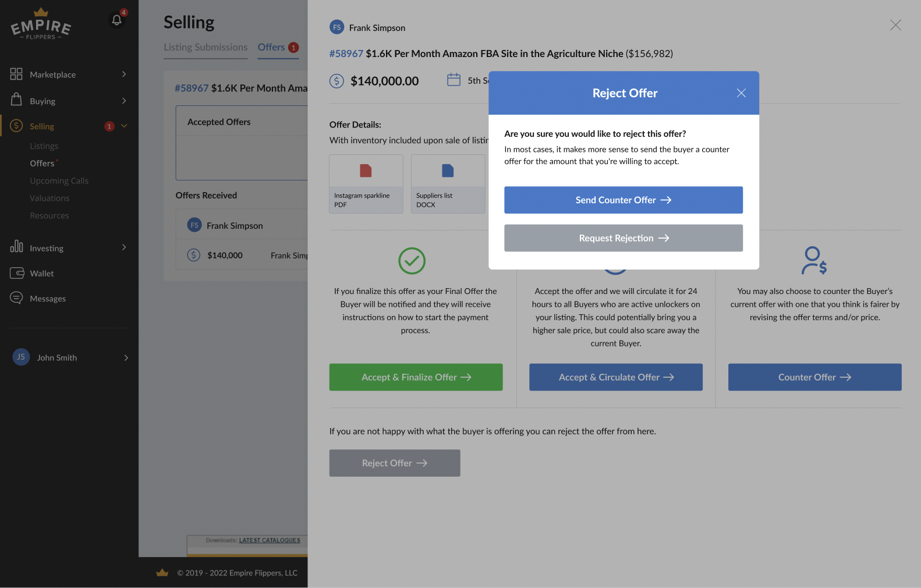This screenshot has width=921, height=588.
Task: Collapse the Selling section chevron
Action: tap(124, 126)
